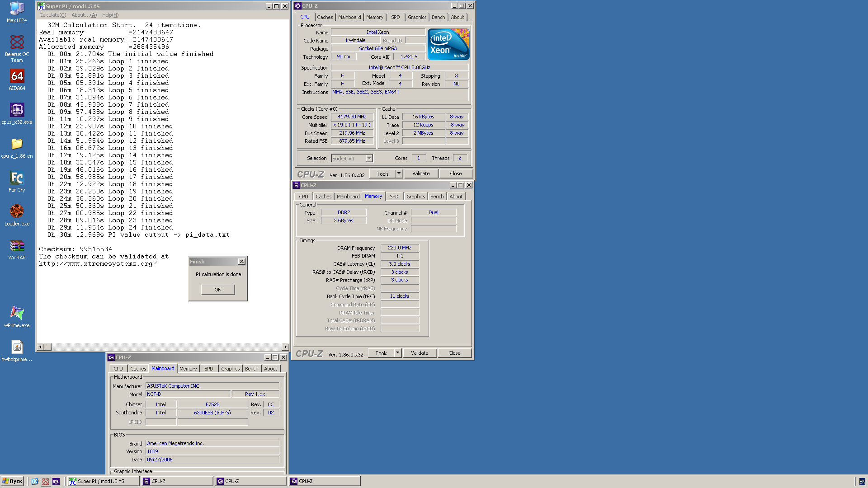Open Help menu in Super PI

pyautogui.click(x=110, y=15)
